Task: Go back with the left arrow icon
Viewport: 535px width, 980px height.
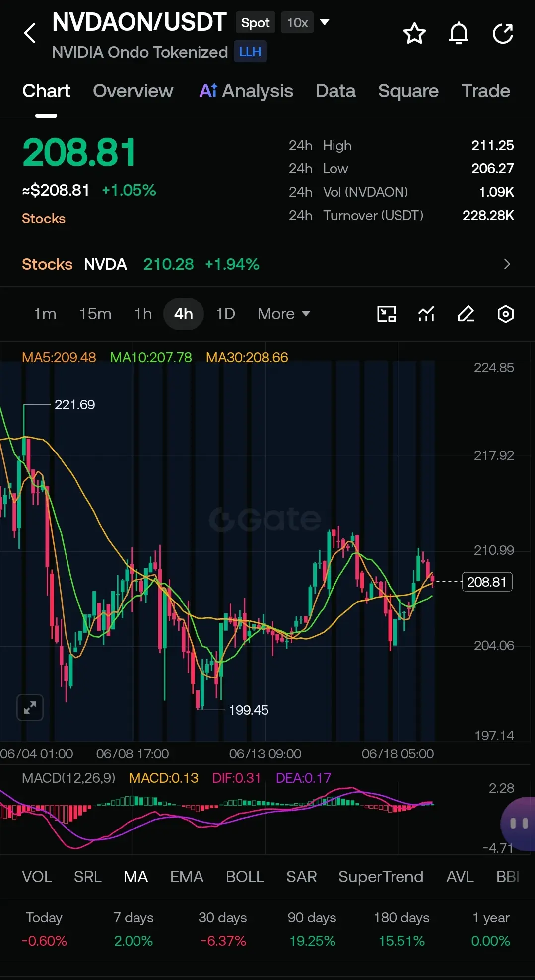Action: (30, 33)
